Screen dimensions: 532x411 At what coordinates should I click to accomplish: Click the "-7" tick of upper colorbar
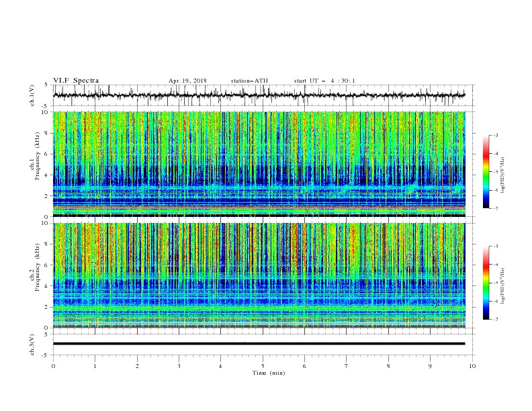pyautogui.click(x=496, y=208)
